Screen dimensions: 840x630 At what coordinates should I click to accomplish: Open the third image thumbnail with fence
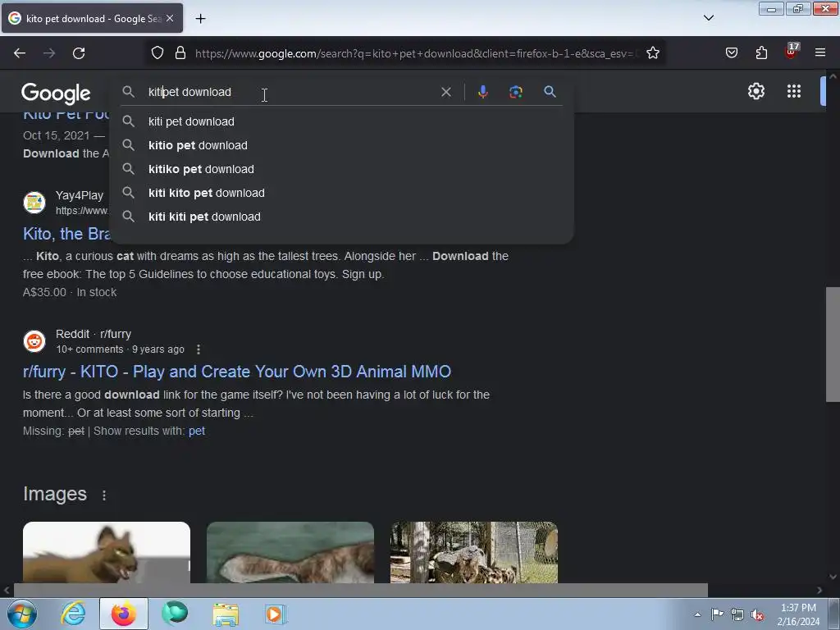click(x=474, y=552)
